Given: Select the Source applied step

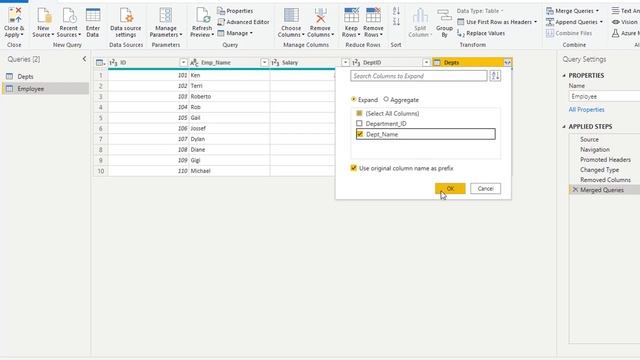Looking at the screenshot, I should (x=589, y=139).
